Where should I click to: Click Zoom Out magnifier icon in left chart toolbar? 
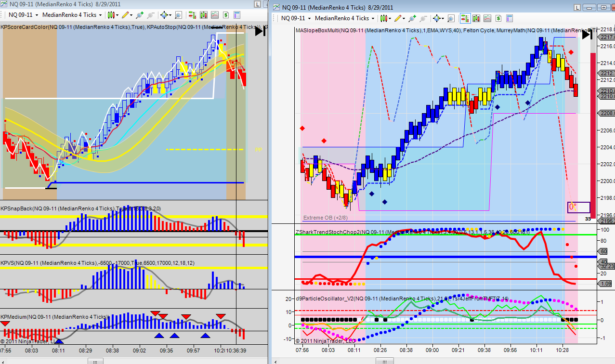coord(150,15)
